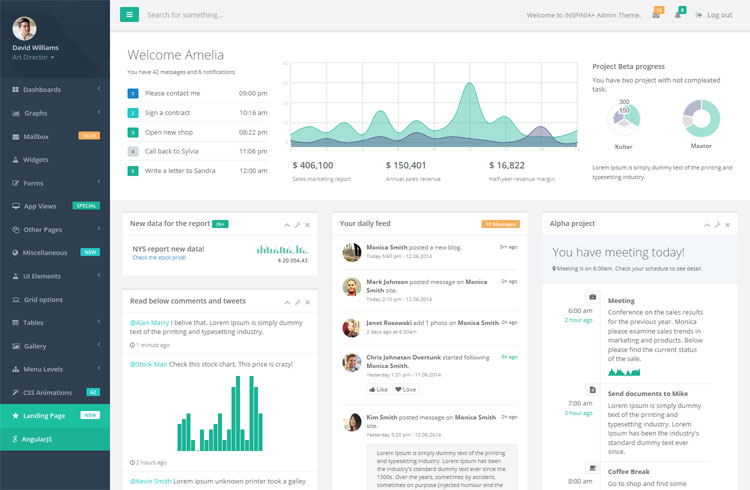Click the Love button in daily feed
This screenshot has height=490, width=750.
(406, 389)
